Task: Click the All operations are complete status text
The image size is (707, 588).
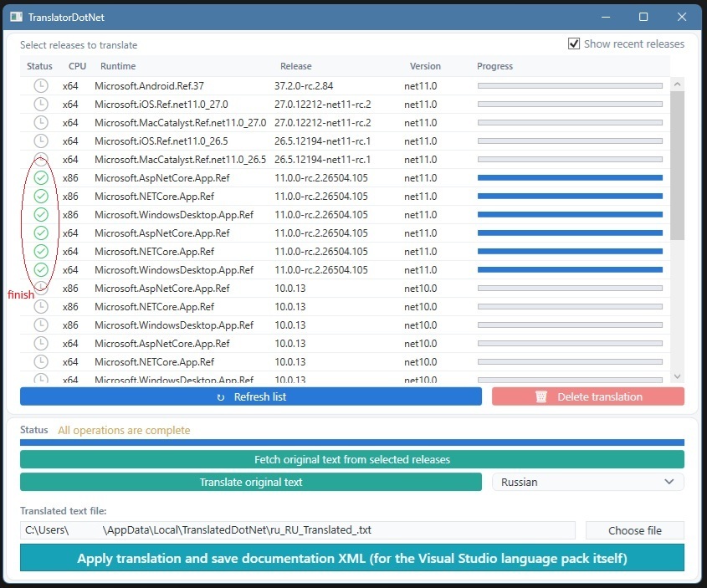Action: [124, 430]
